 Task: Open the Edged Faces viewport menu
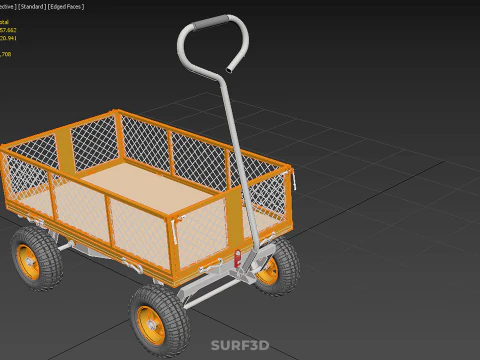click(66, 7)
